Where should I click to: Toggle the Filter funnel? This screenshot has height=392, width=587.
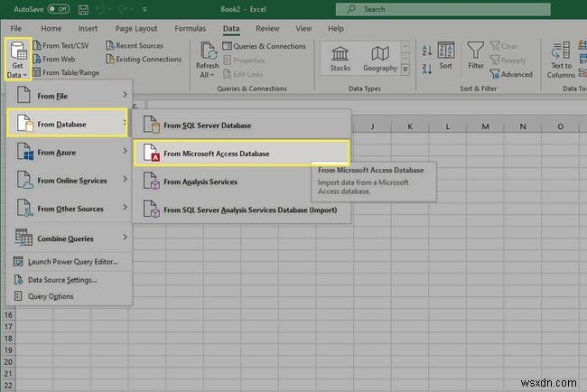tap(476, 56)
